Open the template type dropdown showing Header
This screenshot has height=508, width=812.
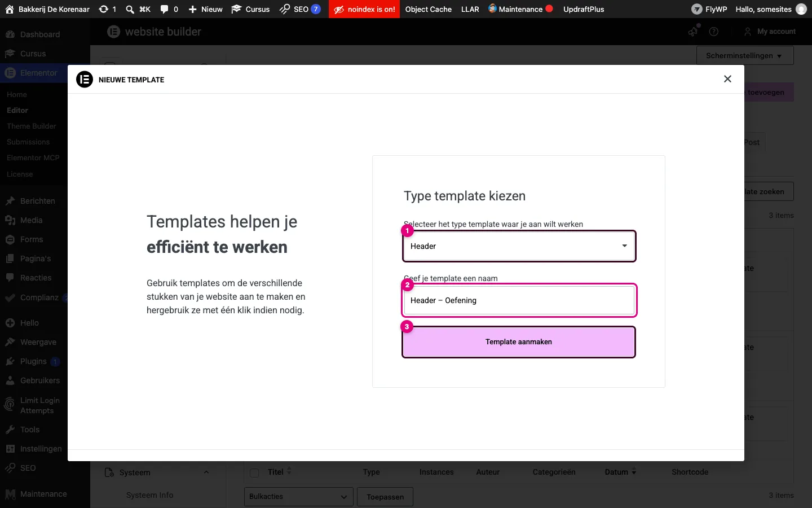tap(519, 246)
